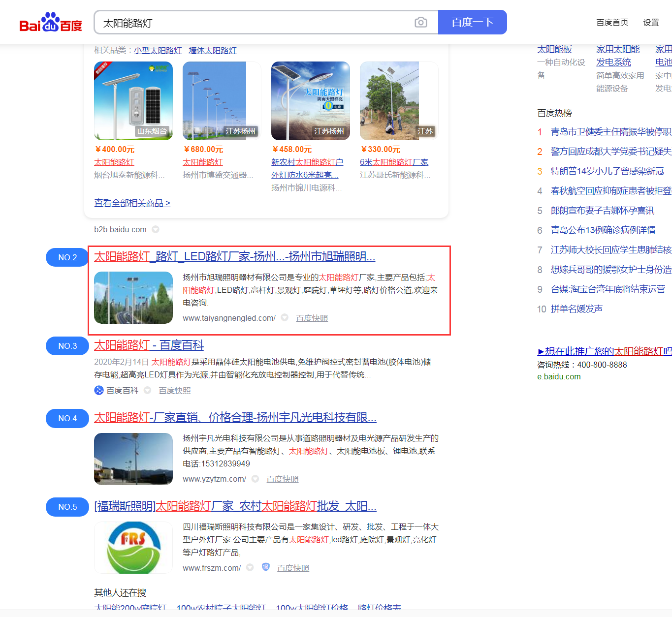Click icon next to www.yzyfzm.com/
672x617 pixels.
pos(255,479)
